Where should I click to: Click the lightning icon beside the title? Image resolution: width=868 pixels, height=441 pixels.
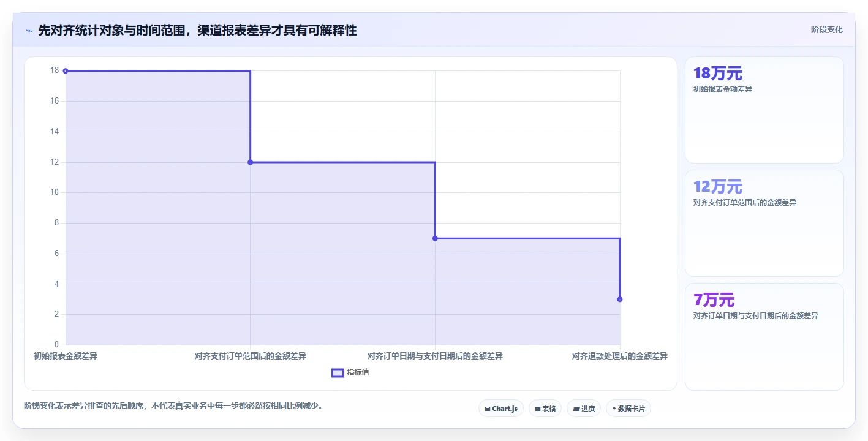tap(29, 31)
